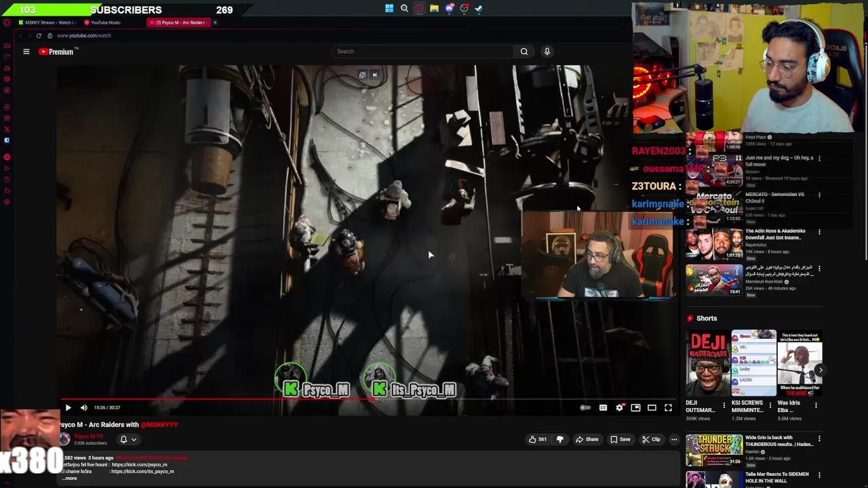Viewport: 868px width, 488px height.
Task: Click the padlock site info icon
Action: [50, 35]
